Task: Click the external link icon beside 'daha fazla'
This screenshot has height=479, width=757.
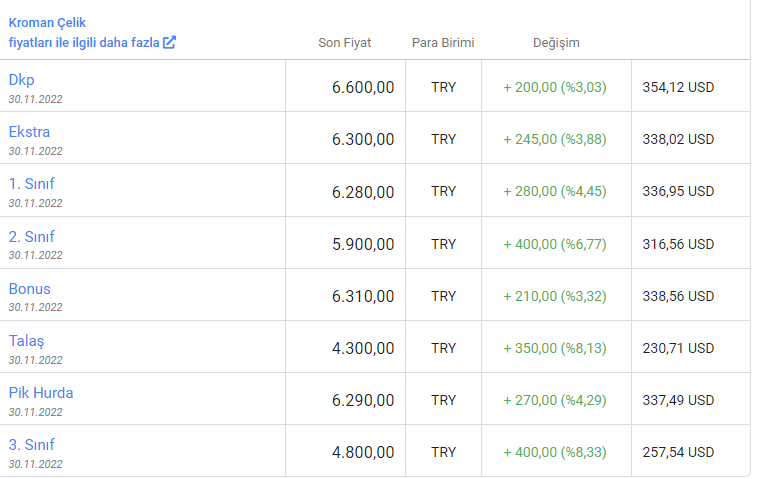Action: [169, 42]
